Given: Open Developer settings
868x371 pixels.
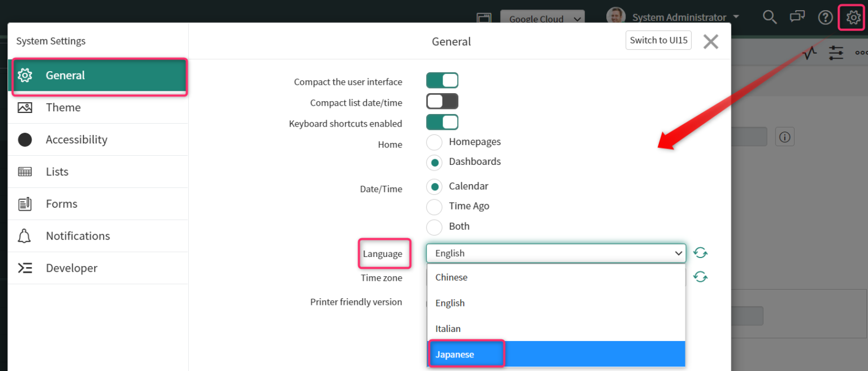Looking at the screenshot, I should [25, 268].
